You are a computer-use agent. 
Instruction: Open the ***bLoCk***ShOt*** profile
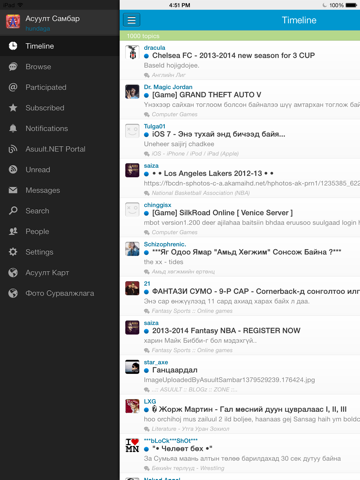pos(171,441)
